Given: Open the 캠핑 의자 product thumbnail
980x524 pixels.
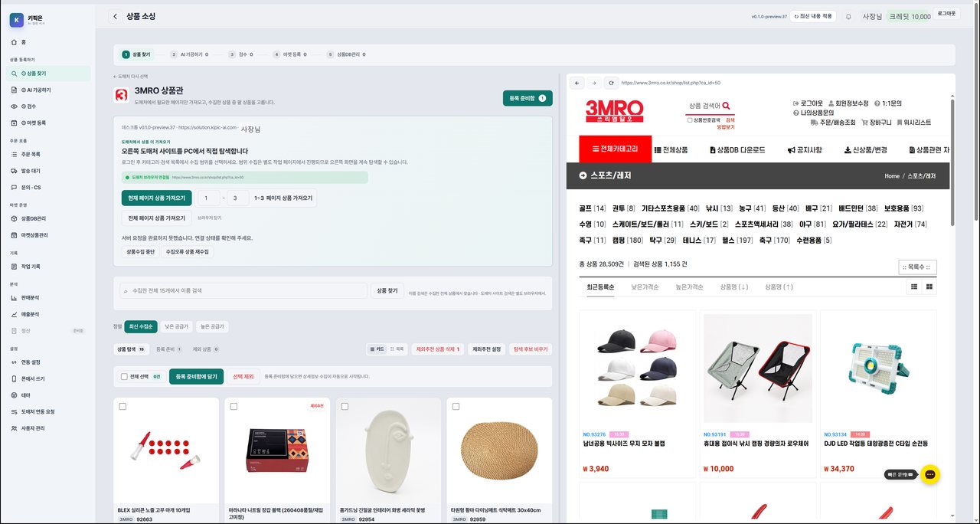Looking at the screenshot, I should pos(757,368).
